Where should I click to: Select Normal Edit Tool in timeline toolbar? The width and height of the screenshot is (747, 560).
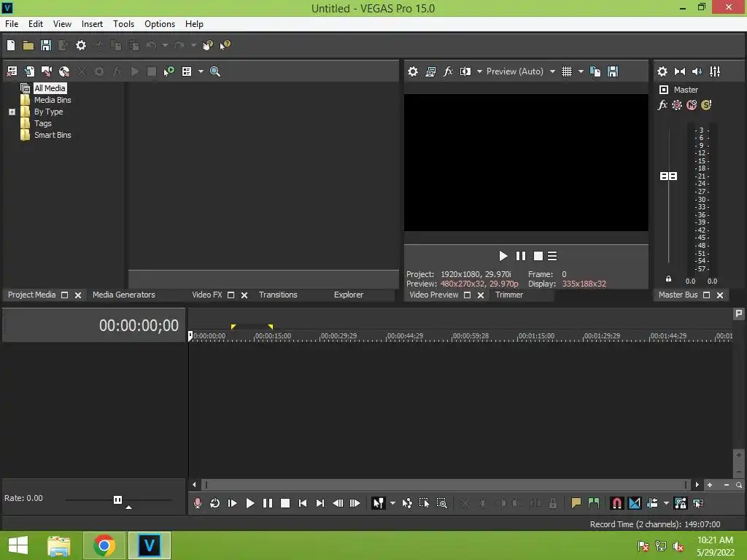[x=379, y=503]
